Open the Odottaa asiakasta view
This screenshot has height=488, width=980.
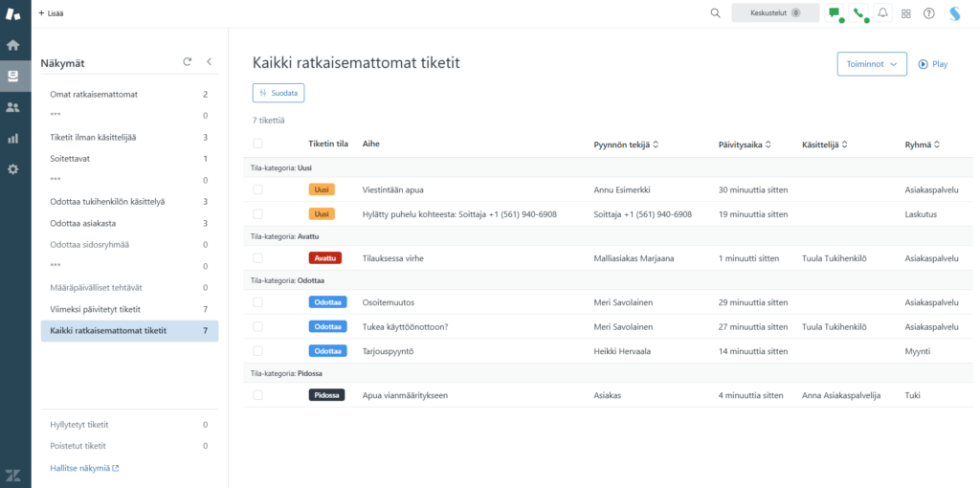click(x=129, y=223)
